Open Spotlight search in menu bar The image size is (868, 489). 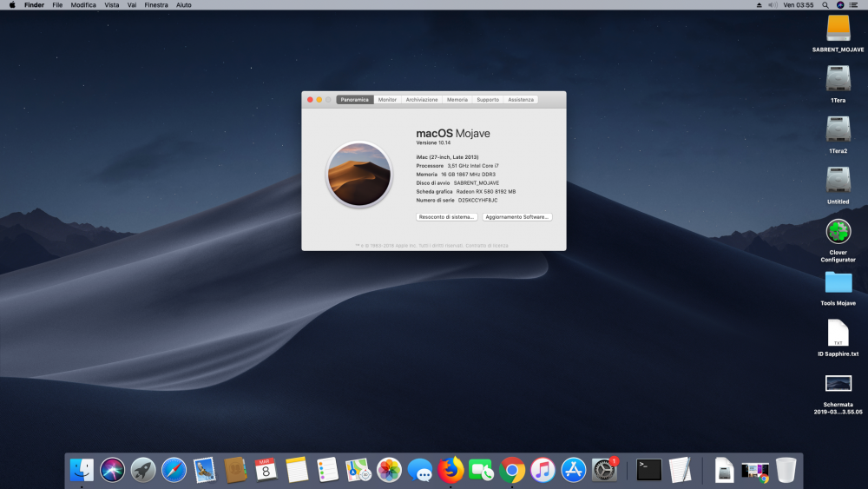tap(825, 5)
